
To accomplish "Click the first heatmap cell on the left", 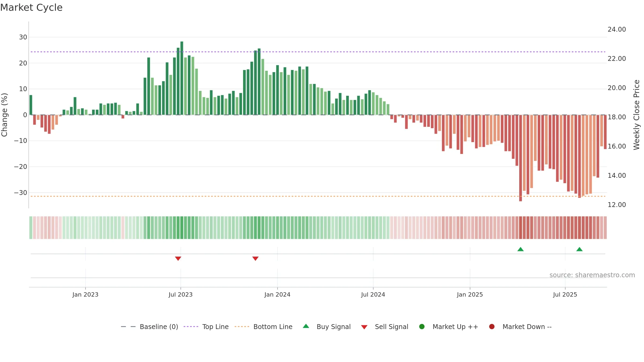I will pyautogui.click(x=31, y=228).
